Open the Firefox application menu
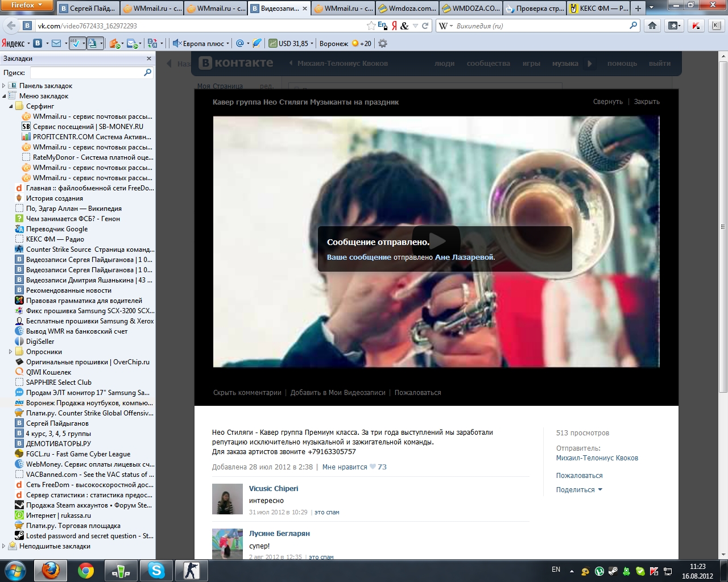 27,5
